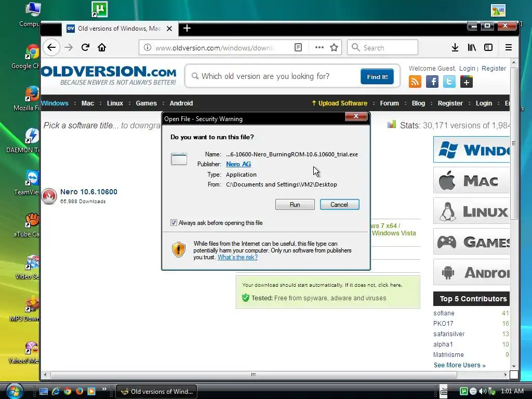Select Games in the site navigation

(x=146, y=103)
